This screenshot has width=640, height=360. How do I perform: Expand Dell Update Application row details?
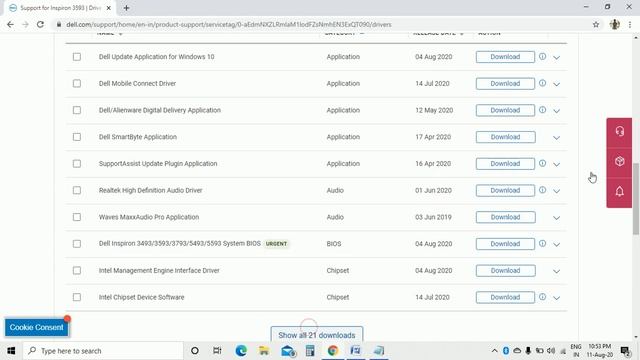click(556, 58)
